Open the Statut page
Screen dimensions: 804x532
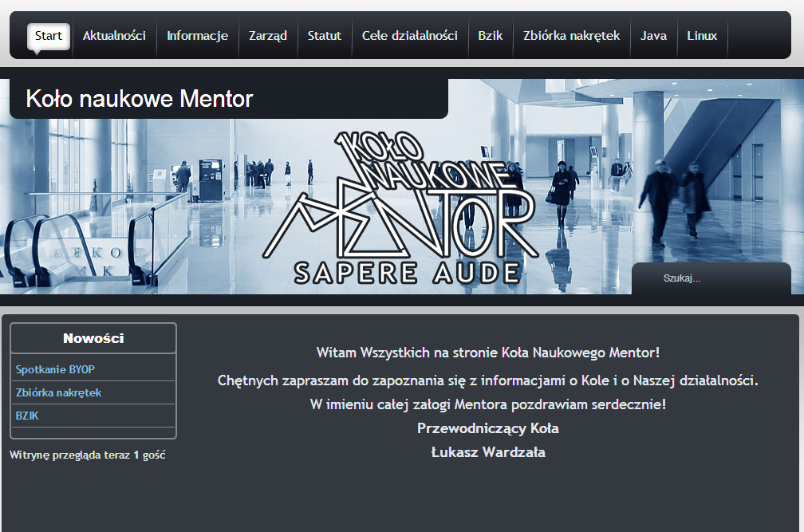(x=324, y=36)
